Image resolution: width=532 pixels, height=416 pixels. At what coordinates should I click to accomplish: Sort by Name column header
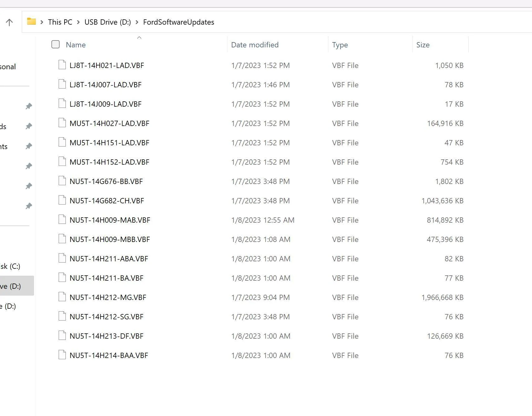tap(76, 45)
